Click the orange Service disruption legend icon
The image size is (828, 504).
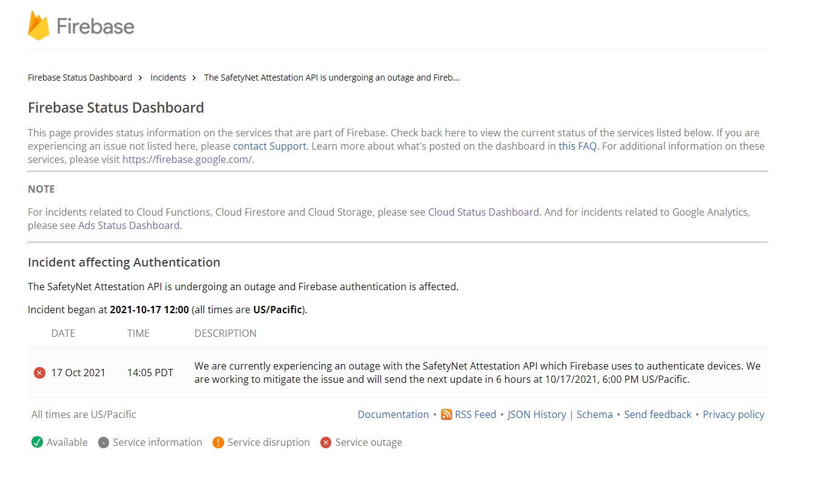tap(218, 442)
